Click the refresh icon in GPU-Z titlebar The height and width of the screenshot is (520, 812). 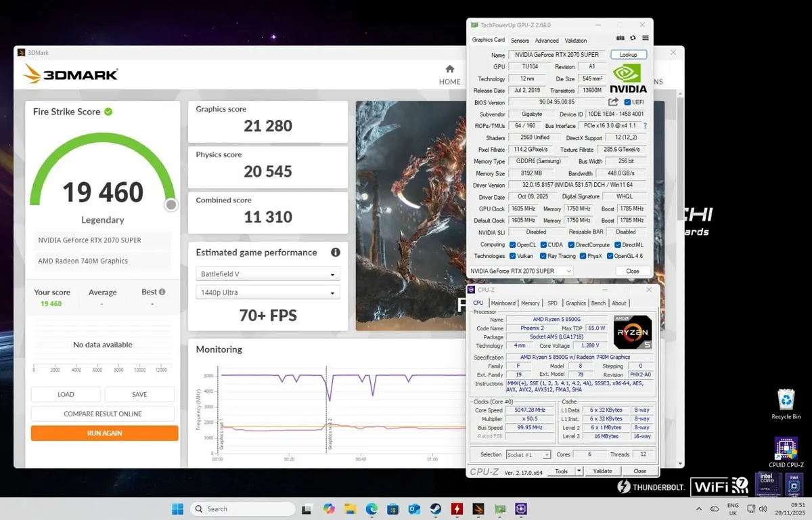click(633, 38)
